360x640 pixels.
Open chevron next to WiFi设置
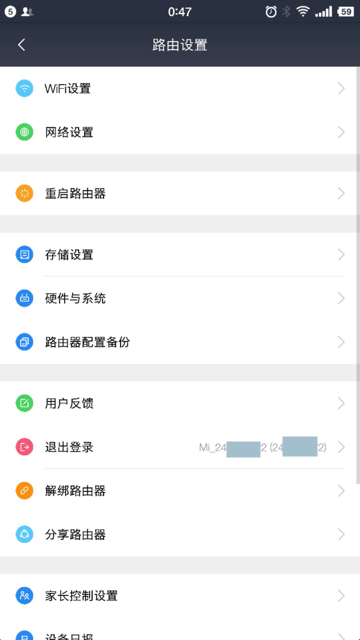coord(341,89)
